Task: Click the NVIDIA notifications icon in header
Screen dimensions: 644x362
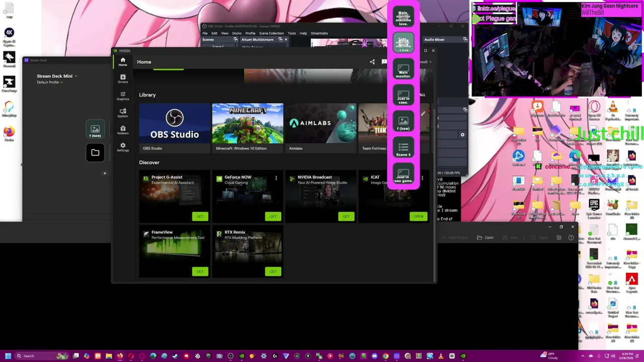Action: coord(384,62)
